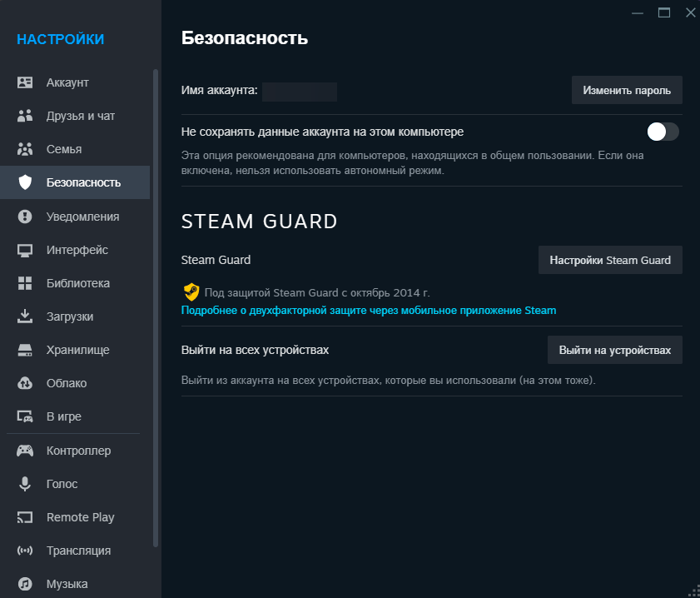This screenshot has width=700, height=598.
Task: Click 'Выйти на всех устройствах' label
Action: (x=255, y=350)
